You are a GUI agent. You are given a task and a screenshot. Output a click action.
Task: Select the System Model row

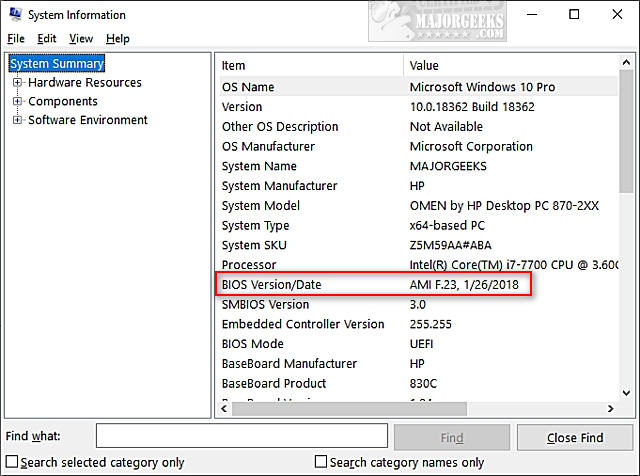[419, 205]
